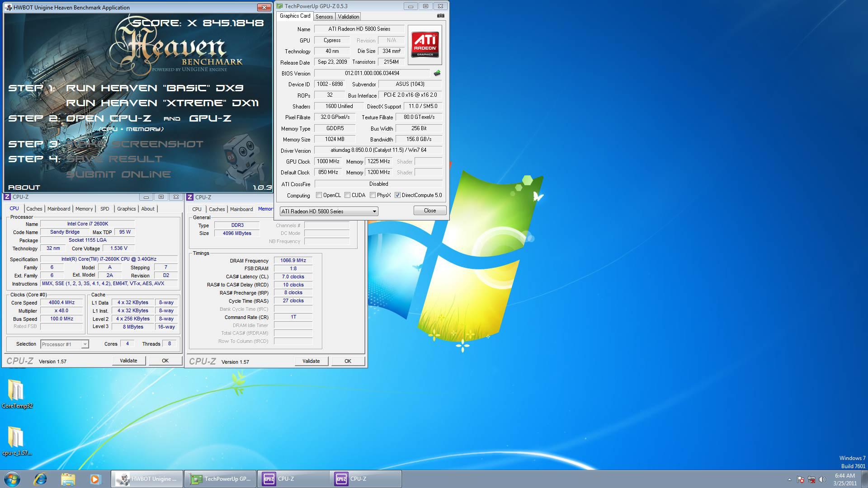
Task: Click the Action Center flag tray icon
Action: [x=801, y=479]
